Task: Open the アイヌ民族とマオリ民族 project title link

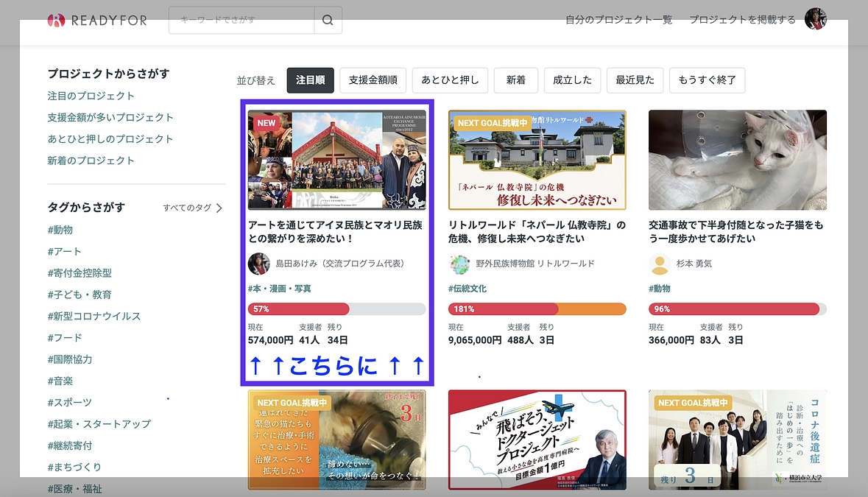Action: [336, 228]
